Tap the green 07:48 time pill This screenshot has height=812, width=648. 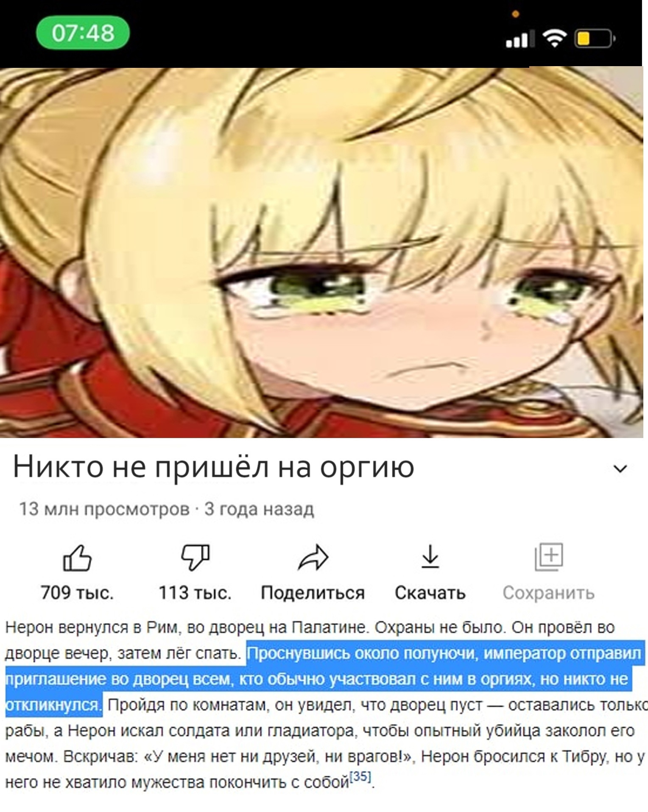coord(83,33)
